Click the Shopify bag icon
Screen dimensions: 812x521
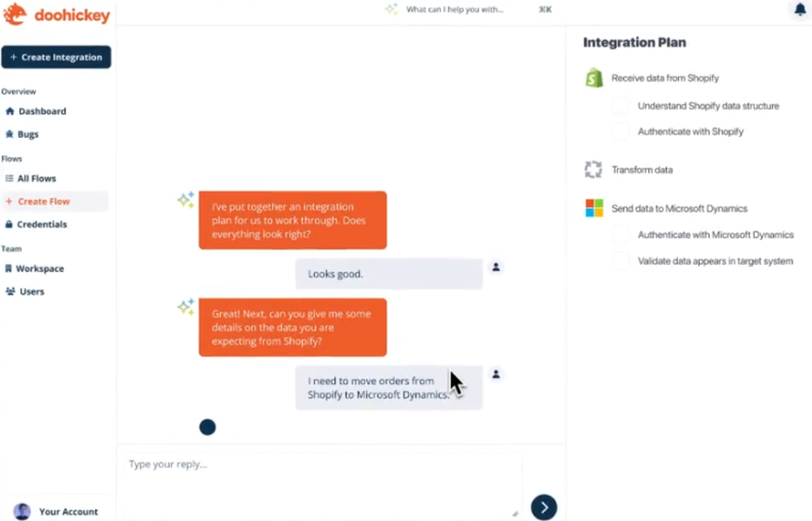(594, 78)
